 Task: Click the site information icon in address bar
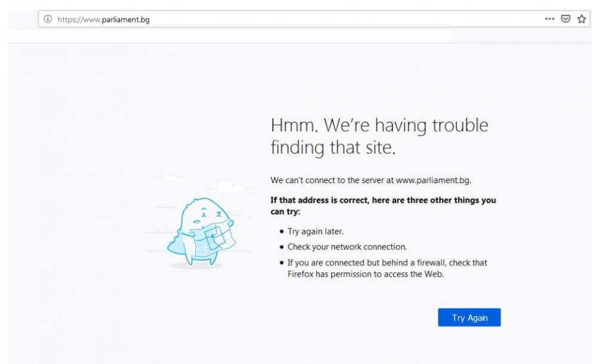(48, 19)
